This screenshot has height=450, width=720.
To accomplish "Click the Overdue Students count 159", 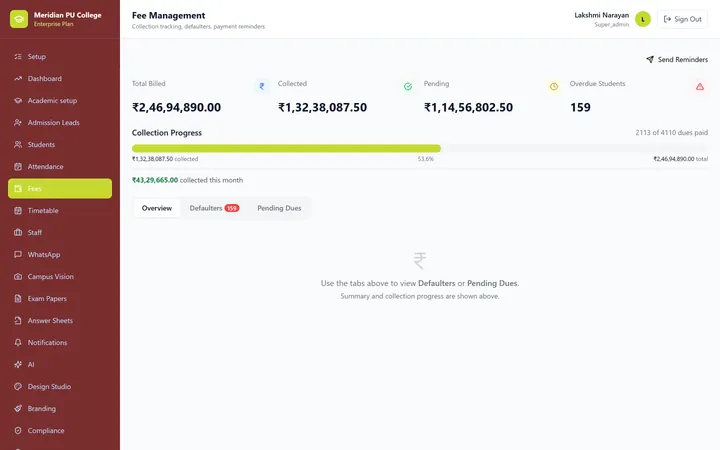I will click(x=580, y=107).
